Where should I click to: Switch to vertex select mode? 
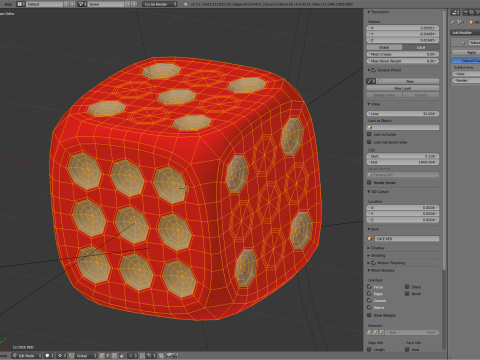[102, 356]
